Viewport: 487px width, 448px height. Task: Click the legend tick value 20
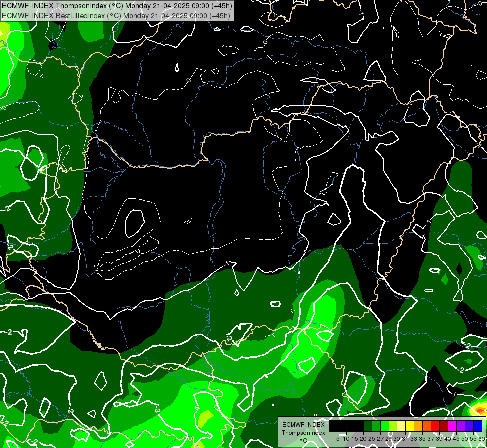tap(363, 439)
